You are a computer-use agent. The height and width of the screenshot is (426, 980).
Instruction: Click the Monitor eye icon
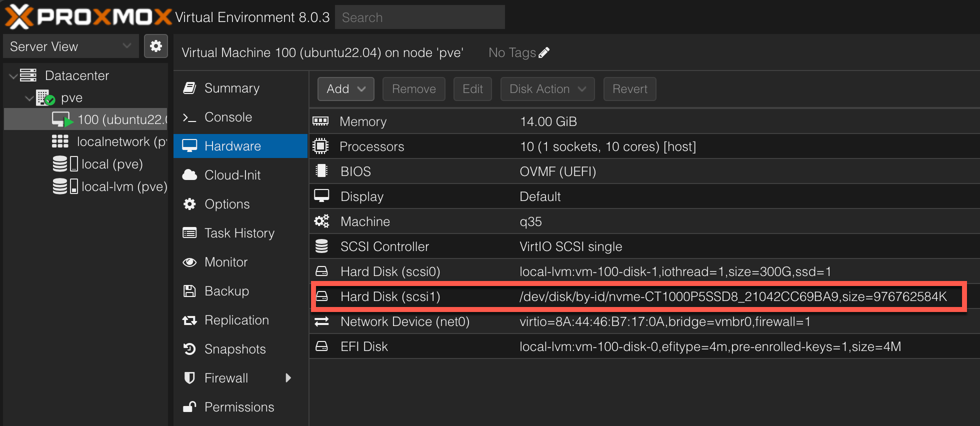tap(189, 262)
